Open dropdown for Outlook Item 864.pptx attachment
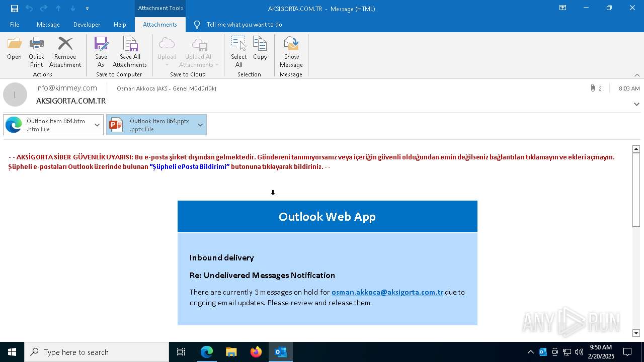 click(200, 125)
